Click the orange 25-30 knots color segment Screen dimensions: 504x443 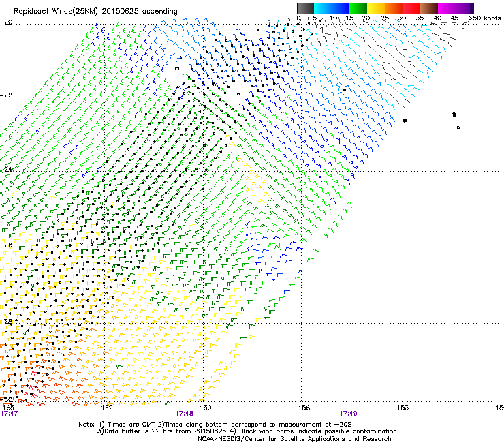coord(394,8)
